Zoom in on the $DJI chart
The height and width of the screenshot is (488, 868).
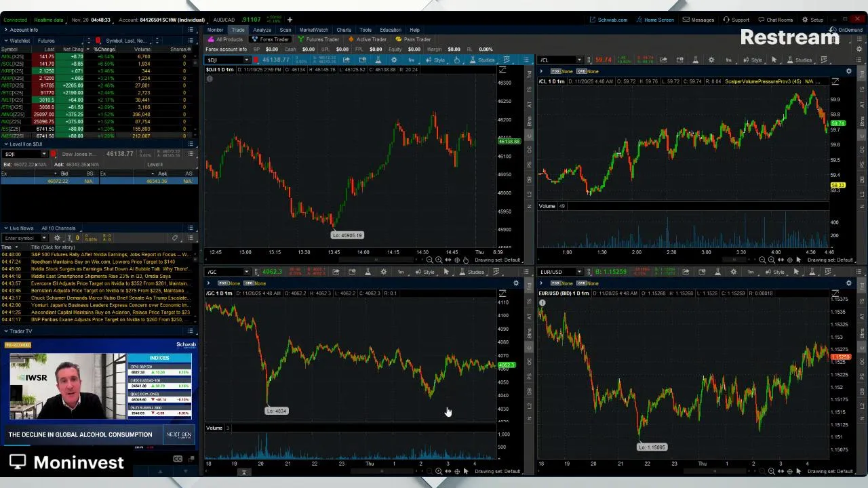click(439, 260)
